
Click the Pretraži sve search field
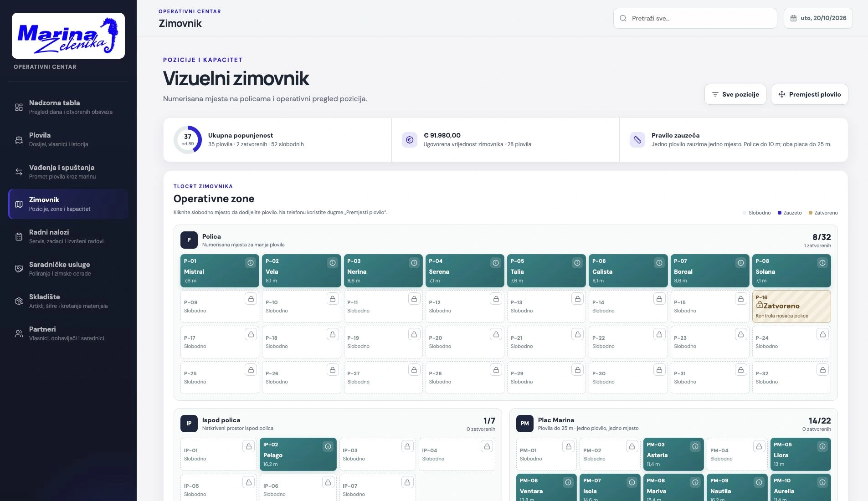coord(695,18)
